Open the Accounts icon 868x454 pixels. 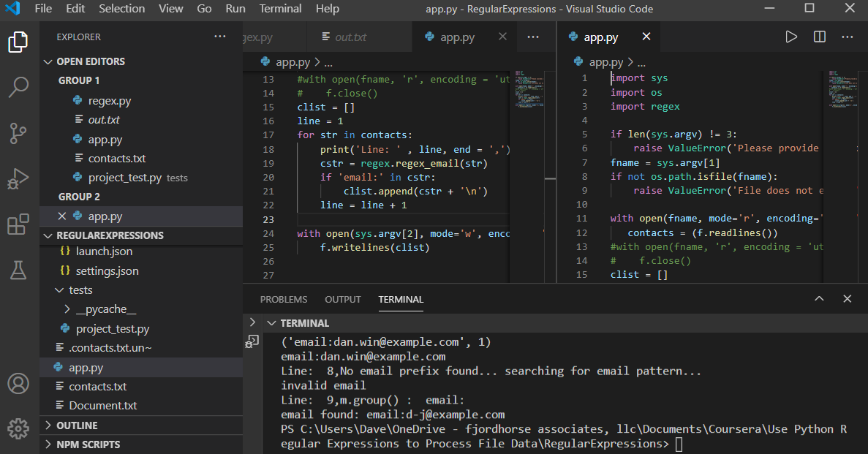[18, 383]
